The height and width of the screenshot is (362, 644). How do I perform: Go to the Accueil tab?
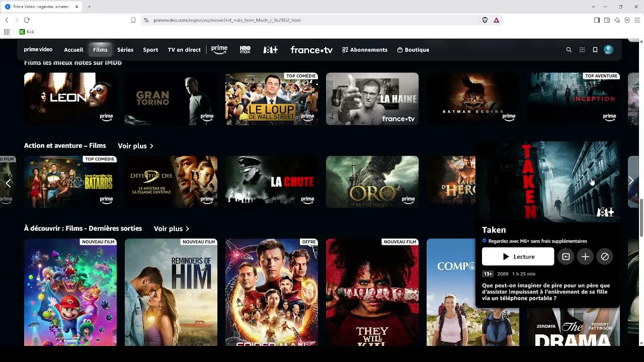point(73,50)
